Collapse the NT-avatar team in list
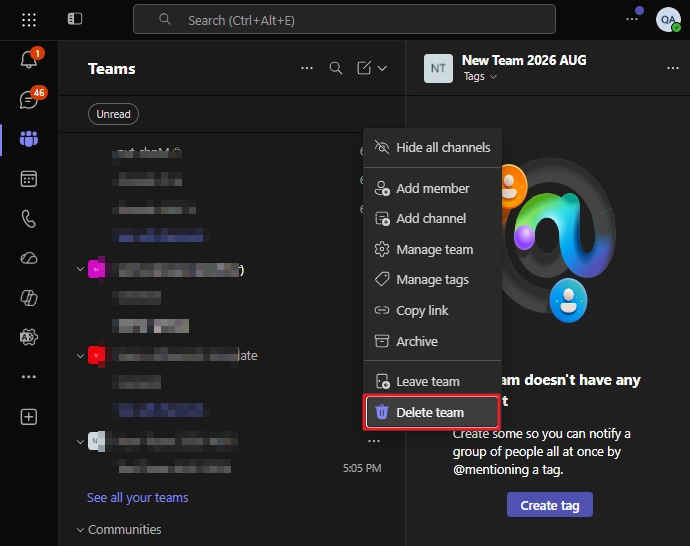690x546 pixels. 80,441
